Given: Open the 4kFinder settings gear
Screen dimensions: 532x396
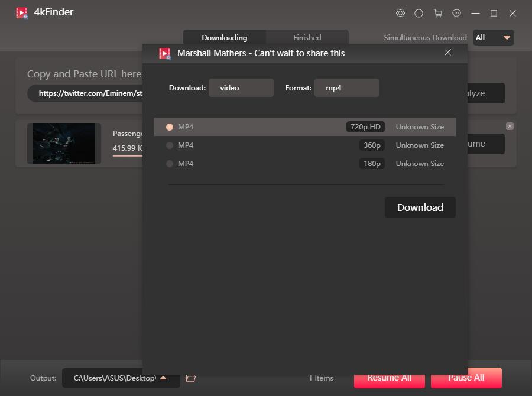Looking at the screenshot, I should [x=400, y=12].
